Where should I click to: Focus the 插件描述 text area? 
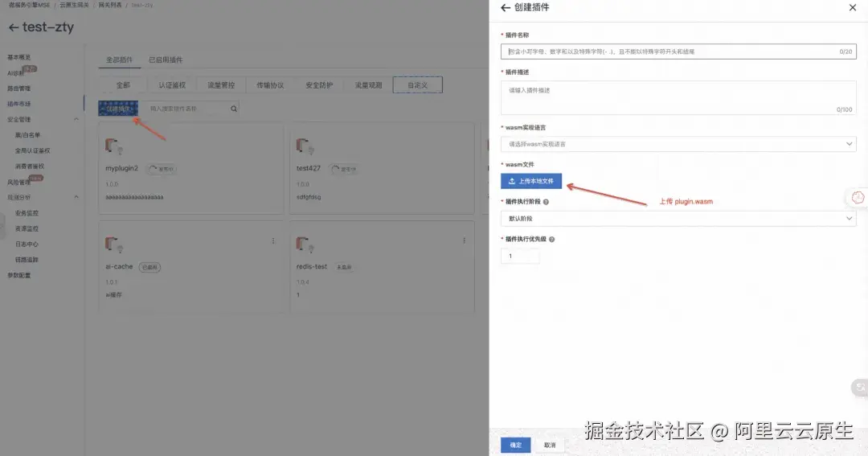(678, 98)
